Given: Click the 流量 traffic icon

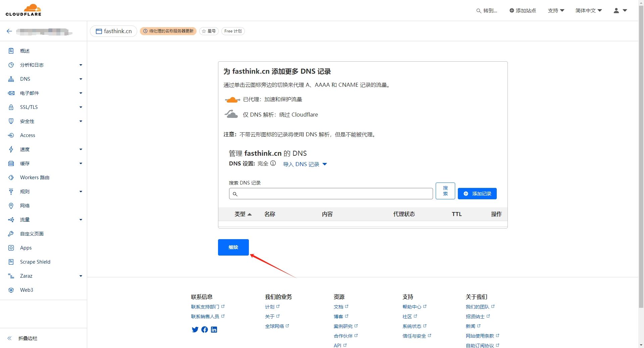Looking at the screenshot, I should pos(11,220).
